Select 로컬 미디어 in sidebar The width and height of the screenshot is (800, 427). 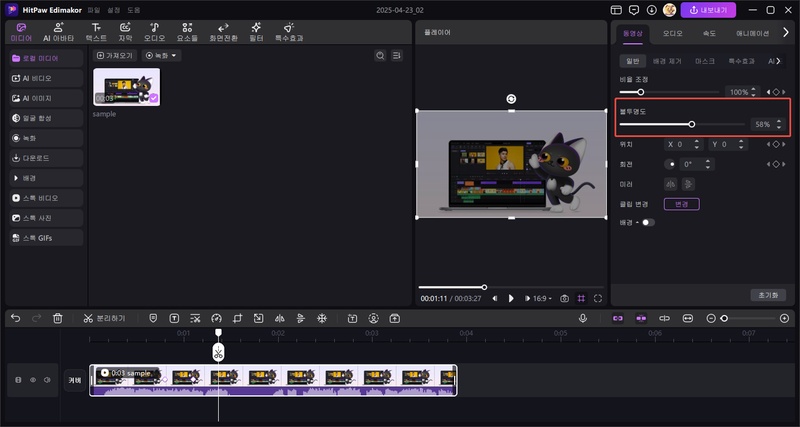click(46, 58)
